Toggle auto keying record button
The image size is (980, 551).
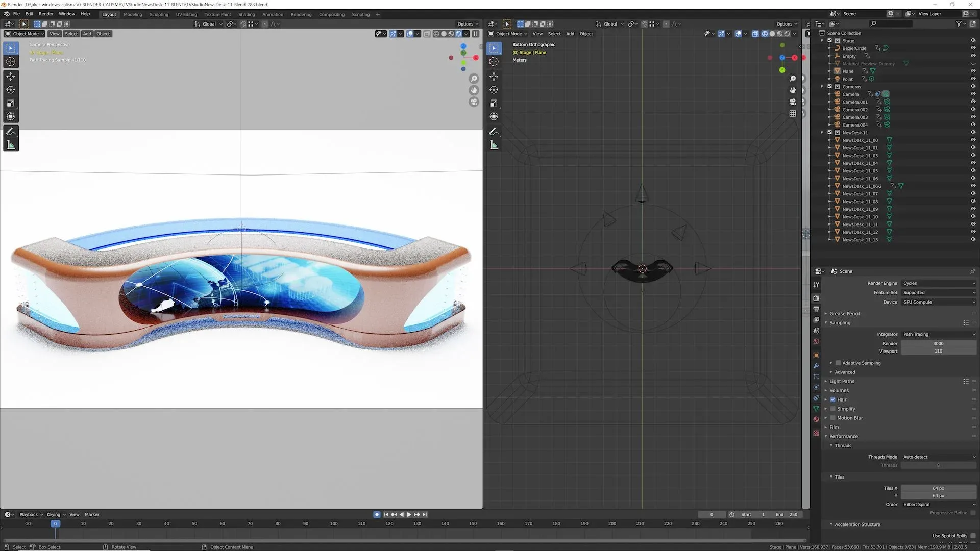coord(377,514)
